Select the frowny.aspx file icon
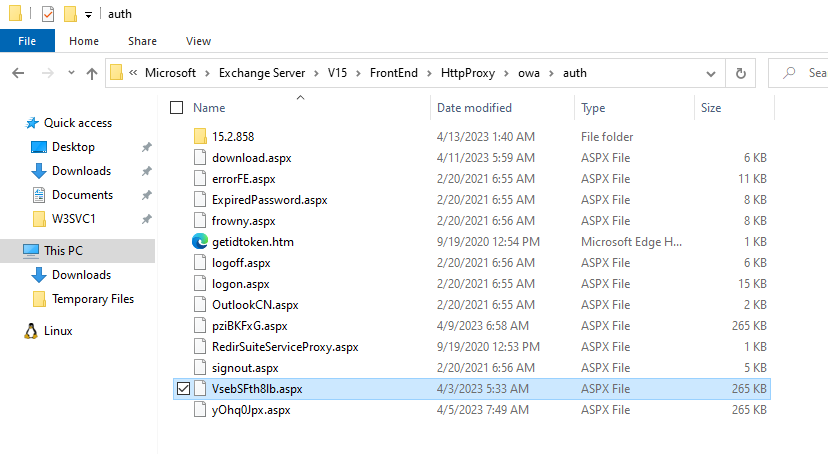This screenshot has height=454, width=828. coord(200,221)
